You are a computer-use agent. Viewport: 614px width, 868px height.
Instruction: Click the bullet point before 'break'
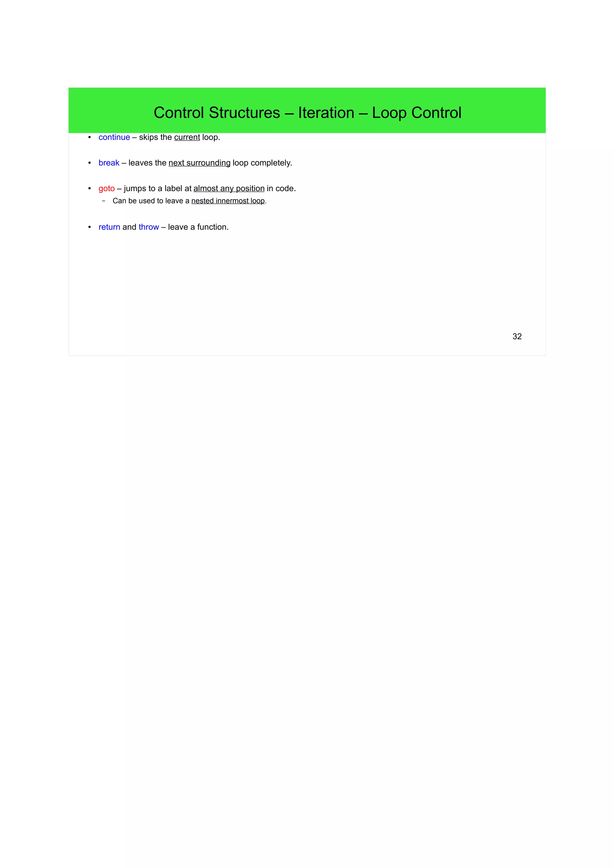90,163
